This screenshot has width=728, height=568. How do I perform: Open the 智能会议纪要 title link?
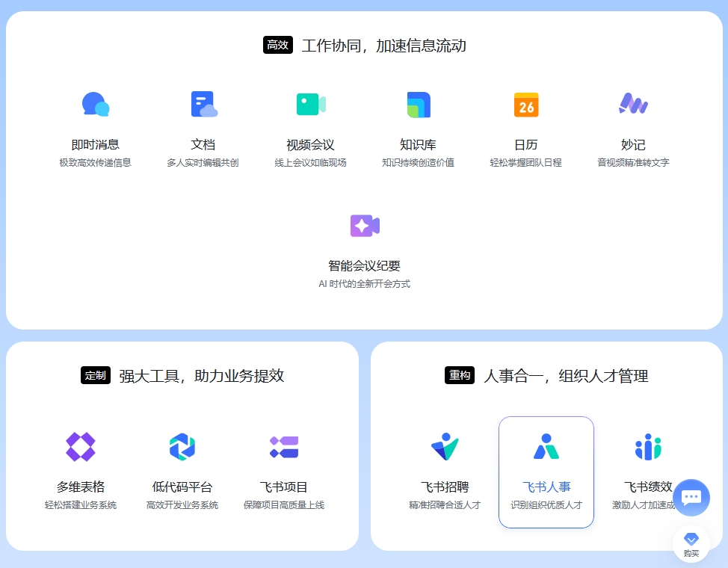[365, 265]
